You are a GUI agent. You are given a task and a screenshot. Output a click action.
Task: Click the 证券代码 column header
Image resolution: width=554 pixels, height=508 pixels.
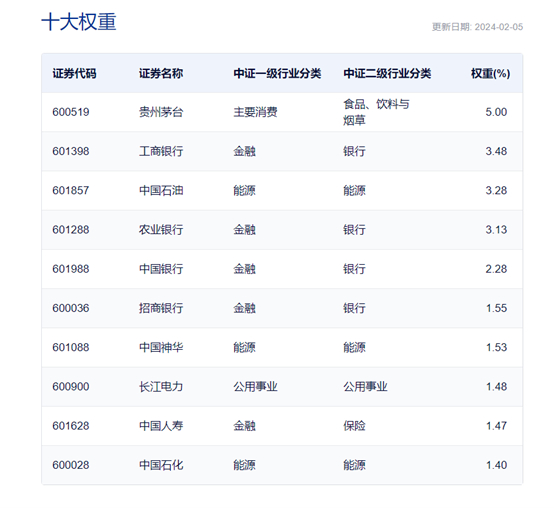[74, 73]
